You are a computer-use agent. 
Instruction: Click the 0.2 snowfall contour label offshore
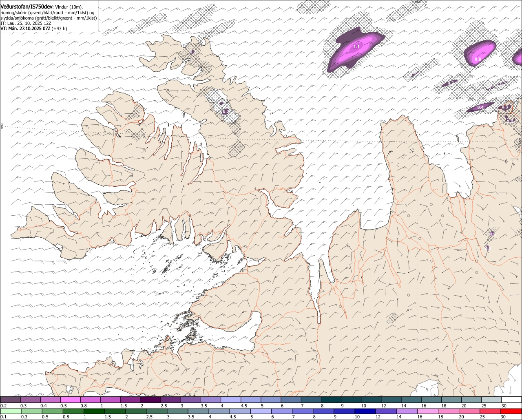[451, 83]
